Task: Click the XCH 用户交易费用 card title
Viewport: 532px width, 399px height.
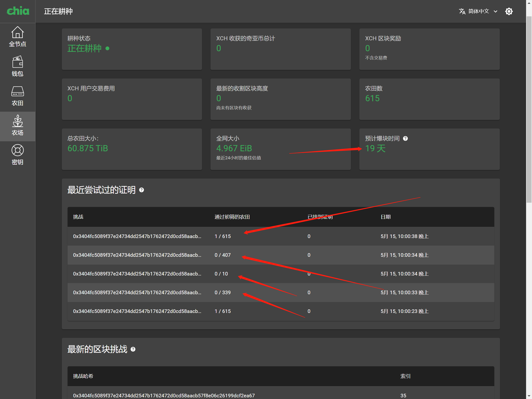Action: tap(91, 88)
